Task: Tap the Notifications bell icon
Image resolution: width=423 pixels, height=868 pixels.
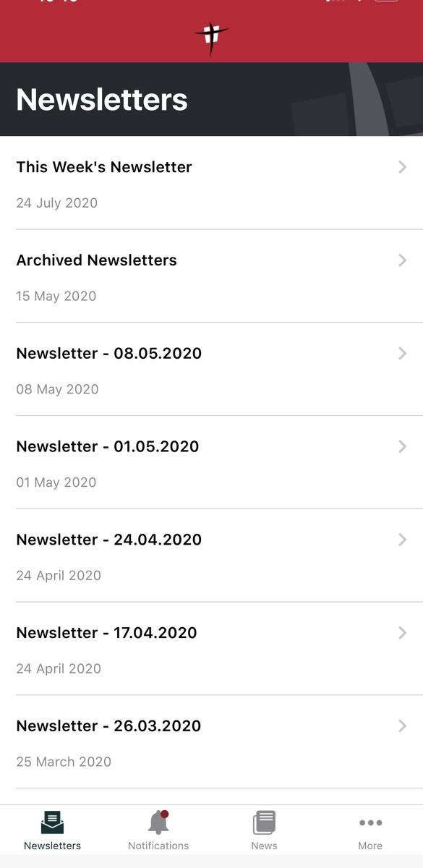Action: click(x=158, y=823)
